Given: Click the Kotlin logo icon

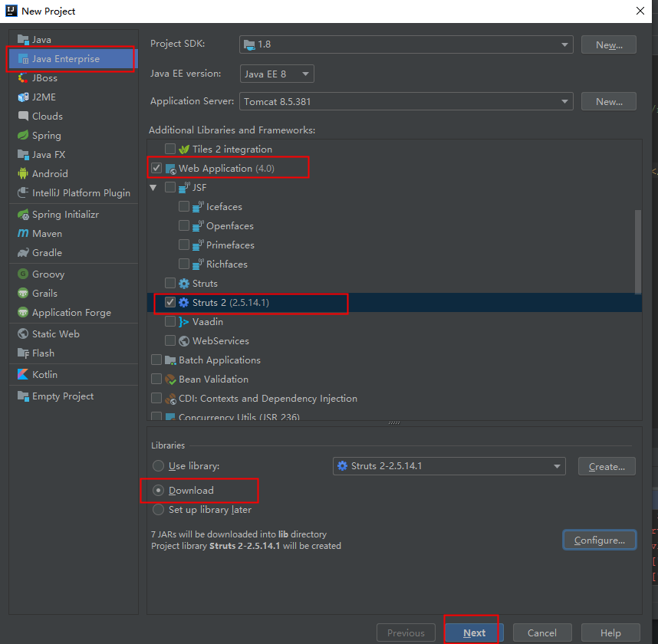Looking at the screenshot, I should pyautogui.click(x=23, y=374).
